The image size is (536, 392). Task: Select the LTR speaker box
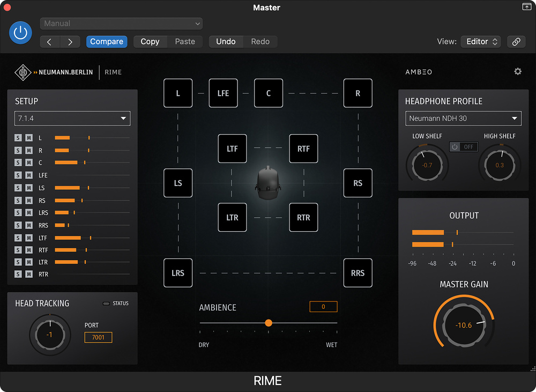pos(233,217)
